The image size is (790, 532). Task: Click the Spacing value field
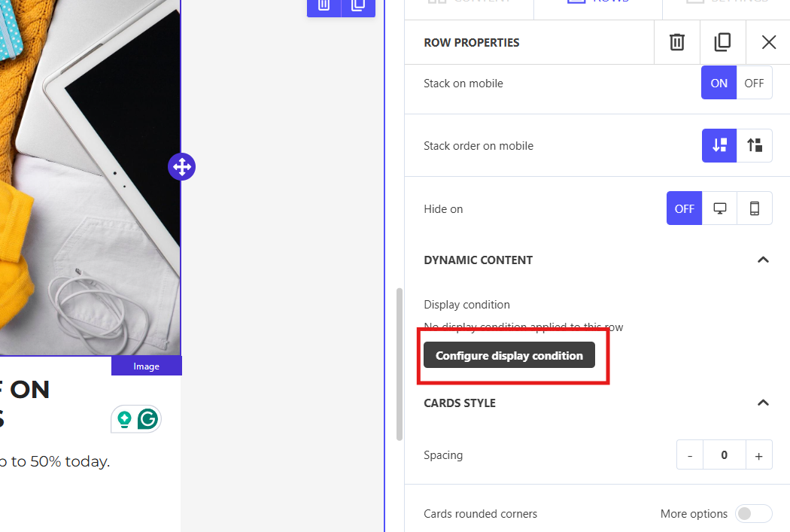point(724,455)
